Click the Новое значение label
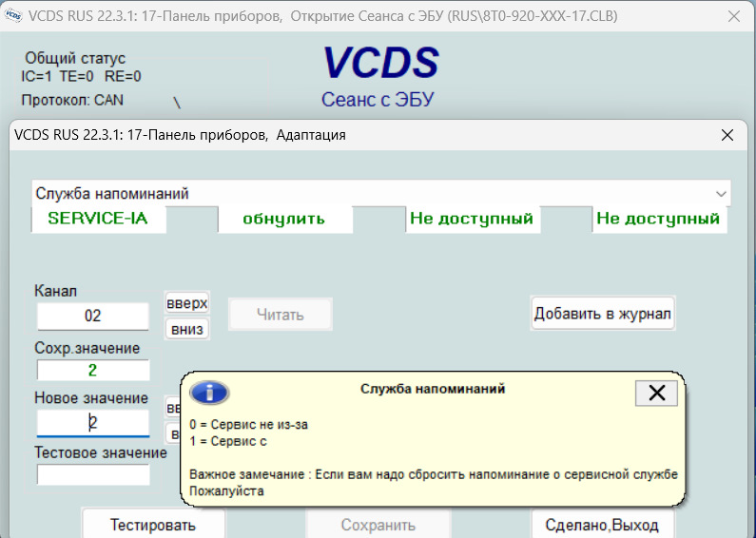 [x=91, y=398]
